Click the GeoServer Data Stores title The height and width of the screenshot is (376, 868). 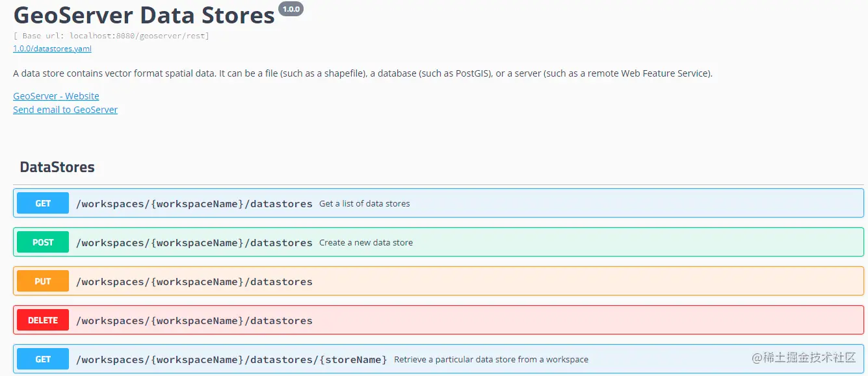click(x=144, y=15)
